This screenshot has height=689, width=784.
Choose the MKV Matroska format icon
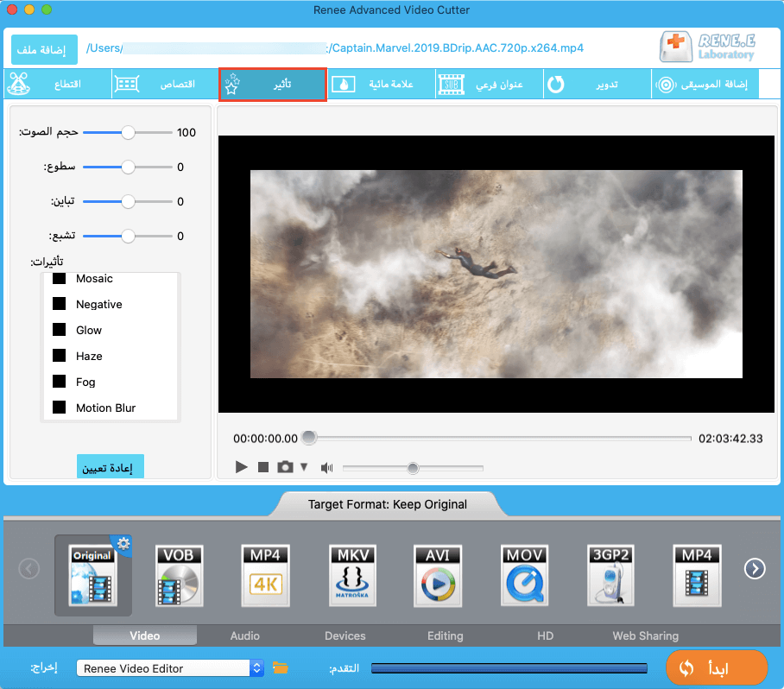click(x=352, y=575)
